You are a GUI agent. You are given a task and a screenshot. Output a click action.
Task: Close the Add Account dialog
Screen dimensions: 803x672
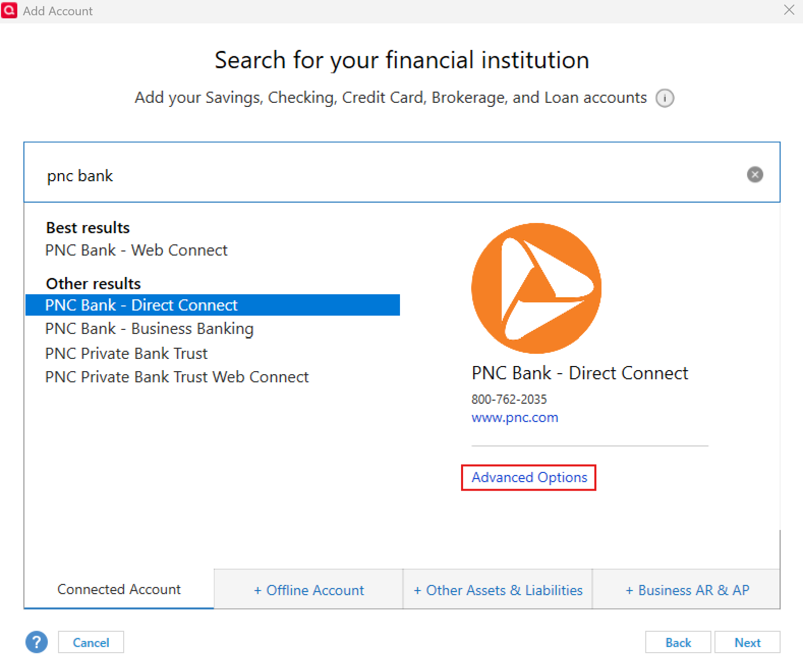click(789, 10)
